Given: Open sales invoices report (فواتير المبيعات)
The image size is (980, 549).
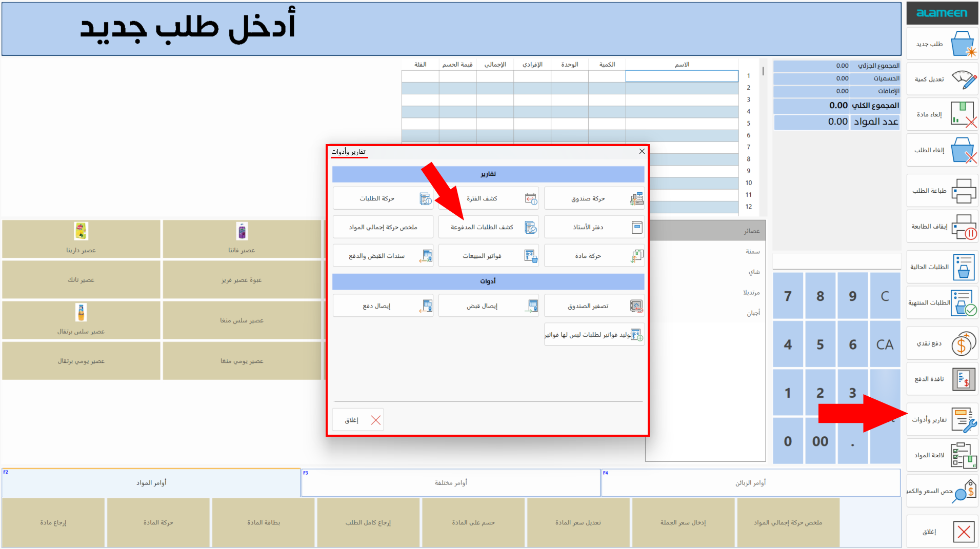Looking at the screenshot, I should pos(488,256).
